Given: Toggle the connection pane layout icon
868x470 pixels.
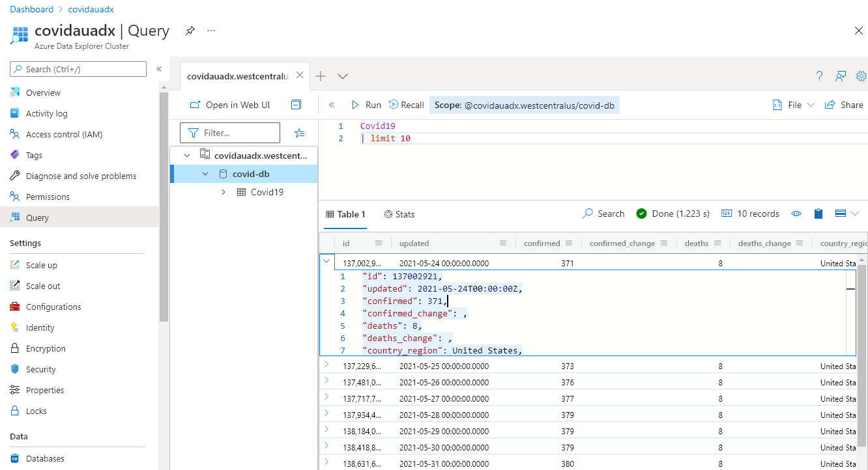Looking at the screenshot, I should (x=296, y=105).
